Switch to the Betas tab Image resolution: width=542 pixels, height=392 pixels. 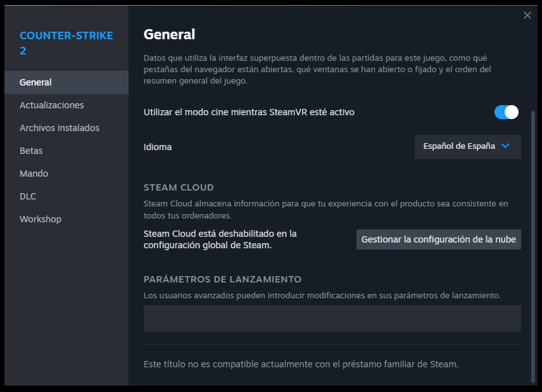click(x=30, y=150)
